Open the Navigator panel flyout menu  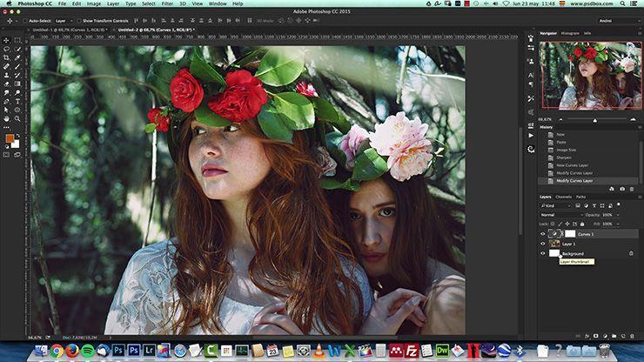[x=640, y=33]
